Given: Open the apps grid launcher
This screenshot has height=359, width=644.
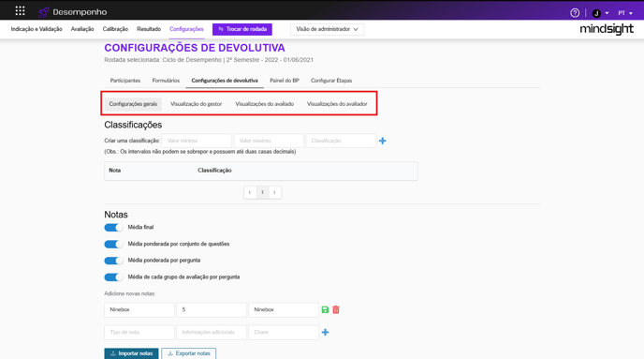Looking at the screenshot, I should 21,11.
